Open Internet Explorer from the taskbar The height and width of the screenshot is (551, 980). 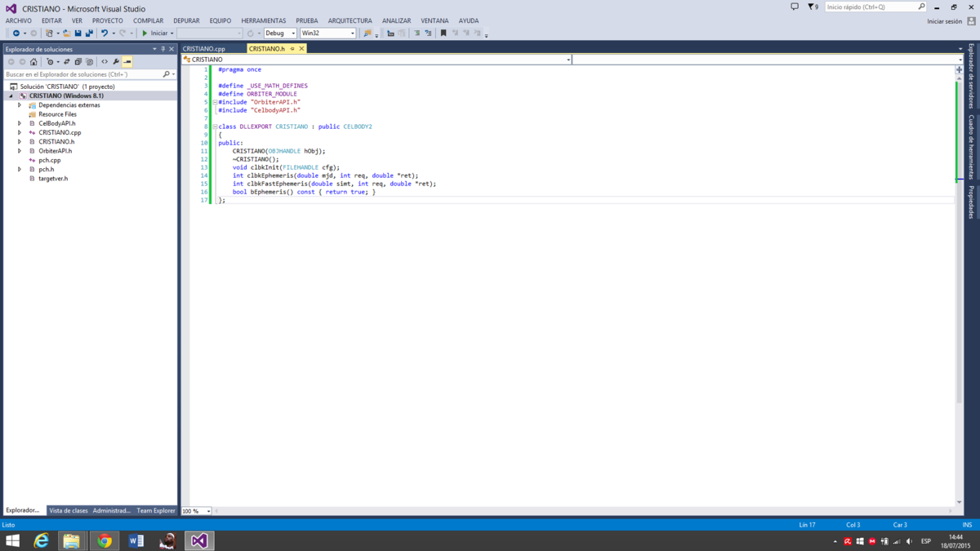[41, 540]
